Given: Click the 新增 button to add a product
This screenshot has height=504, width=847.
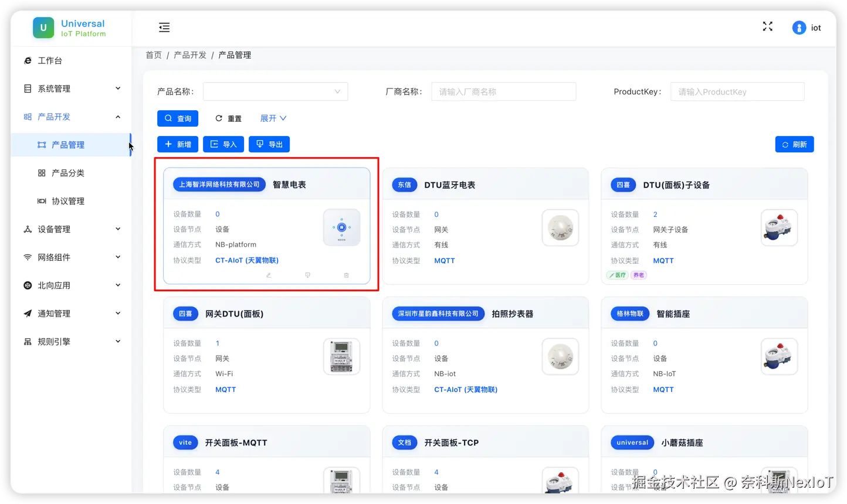Looking at the screenshot, I should (x=177, y=144).
